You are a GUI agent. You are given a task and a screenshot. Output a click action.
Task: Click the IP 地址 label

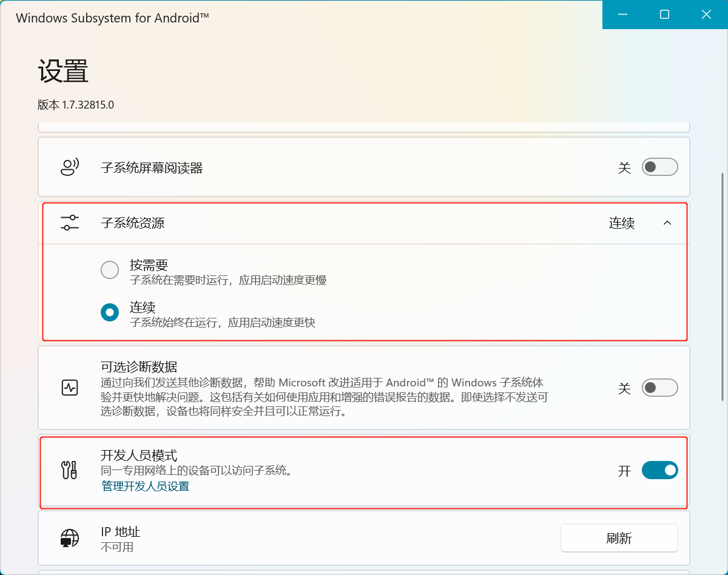(x=121, y=532)
